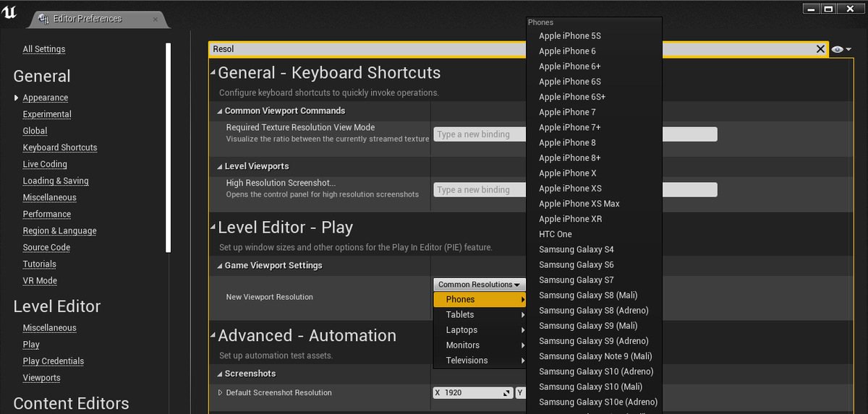Choose Apple iPhone 6S resolution

coord(594,82)
